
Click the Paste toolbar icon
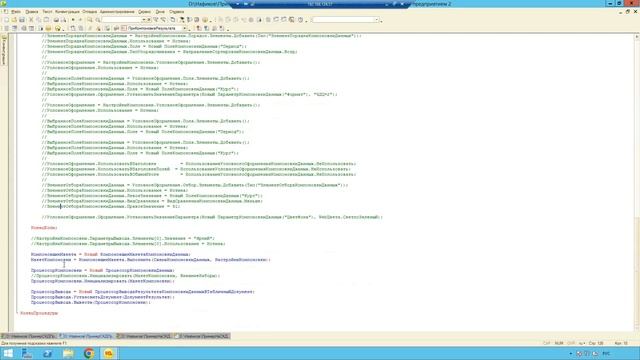click(47, 20)
